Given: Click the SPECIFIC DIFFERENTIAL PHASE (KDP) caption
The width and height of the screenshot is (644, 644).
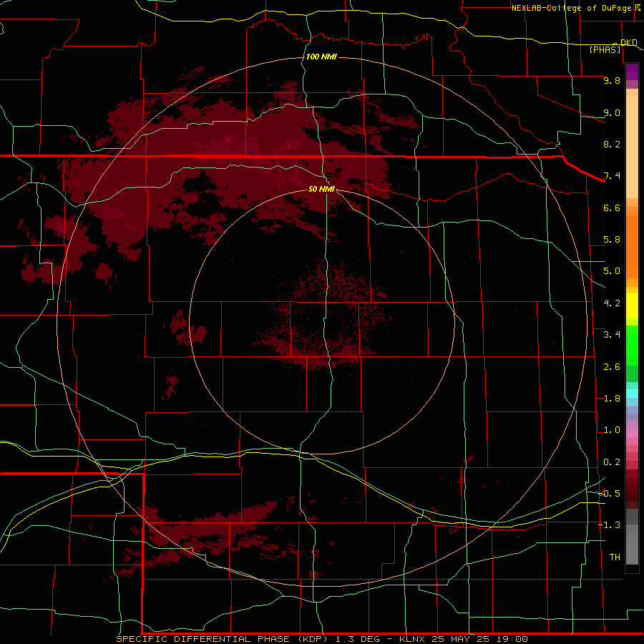Looking at the screenshot, I should 223,639.
